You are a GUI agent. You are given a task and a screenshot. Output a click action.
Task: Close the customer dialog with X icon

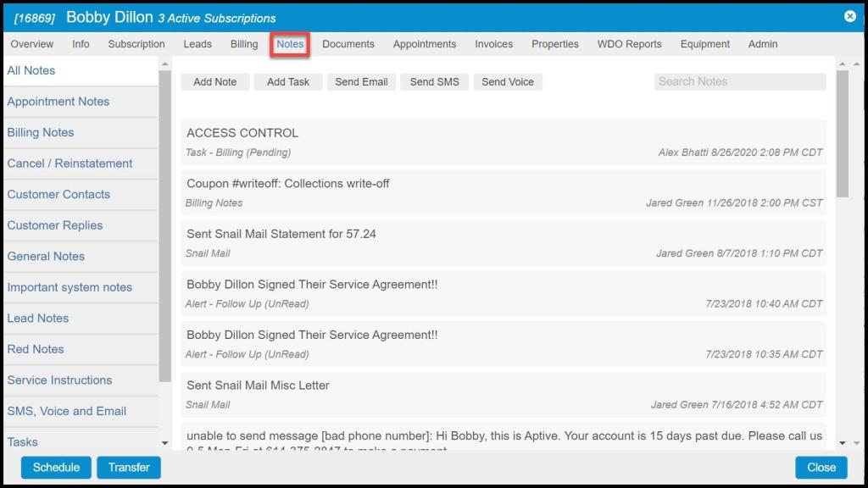point(849,16)
